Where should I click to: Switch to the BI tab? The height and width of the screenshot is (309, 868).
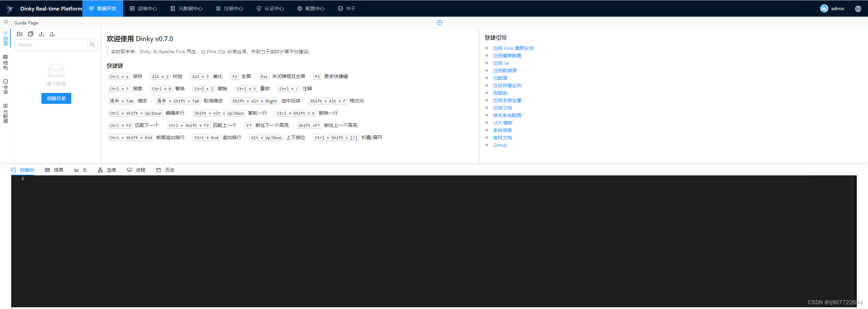coord(81,170)
